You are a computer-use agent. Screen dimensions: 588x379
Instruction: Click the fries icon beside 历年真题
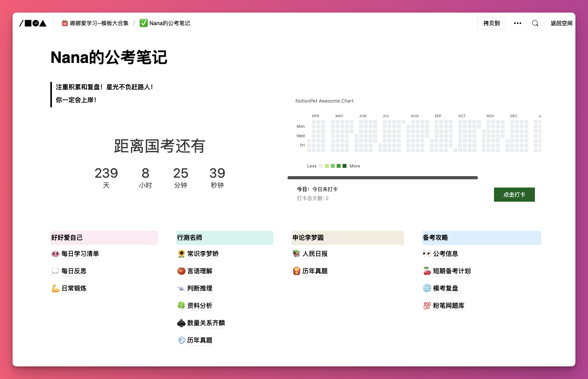[296, 271]
